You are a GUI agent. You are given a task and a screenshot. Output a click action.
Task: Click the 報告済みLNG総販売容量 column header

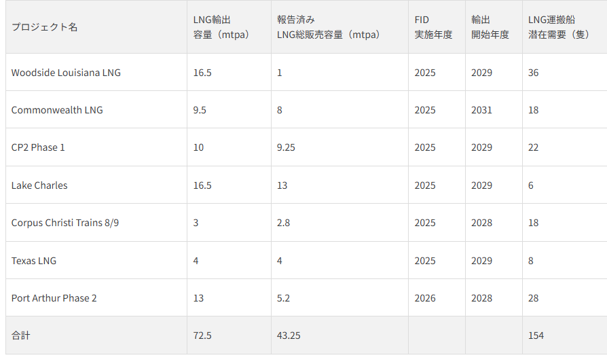pos(328,27)
